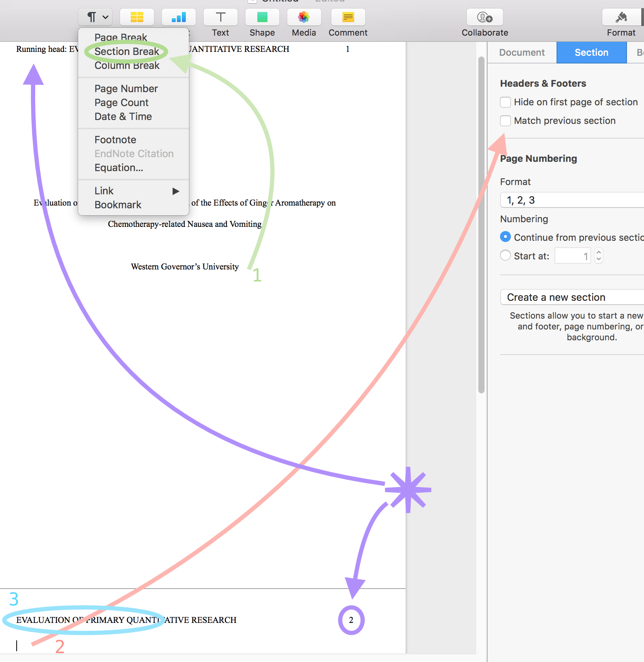Choose Footnote from the Insert menu
The width and height of the screenshot is (644, 662).
[x=115, y=140]
